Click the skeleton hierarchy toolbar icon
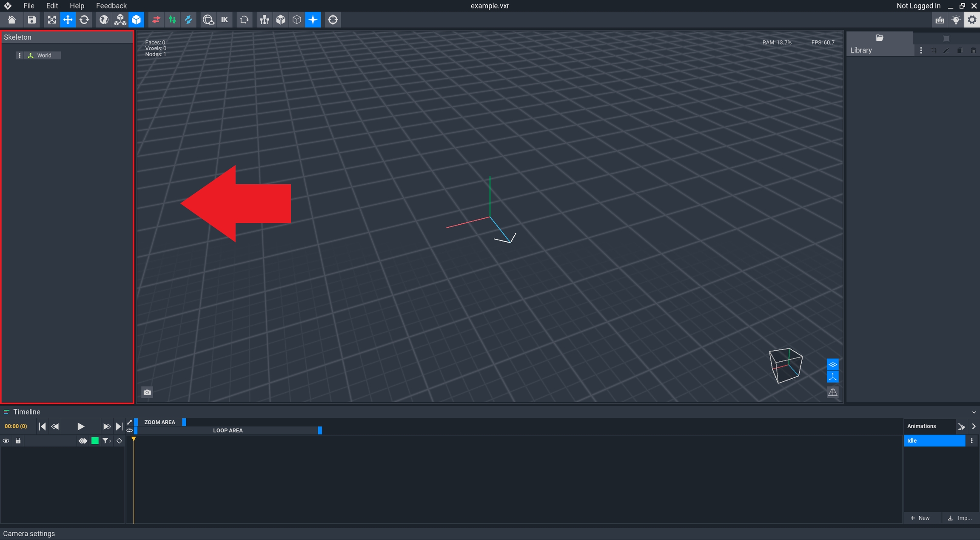980x540 pixels. [264, 20]
